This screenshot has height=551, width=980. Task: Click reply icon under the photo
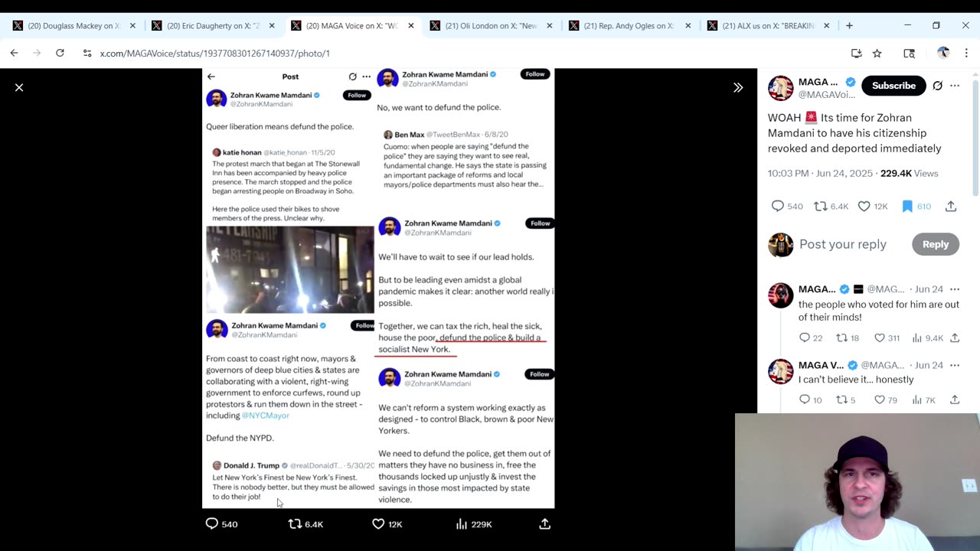pyautogui.click(x=212, y=523)
